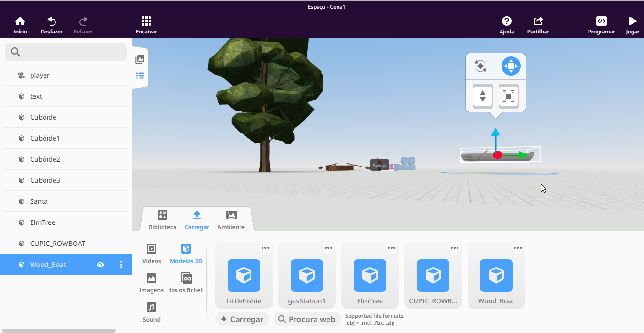
Task: Select ElmTree in the object list
Action: [x=66, y=222]
